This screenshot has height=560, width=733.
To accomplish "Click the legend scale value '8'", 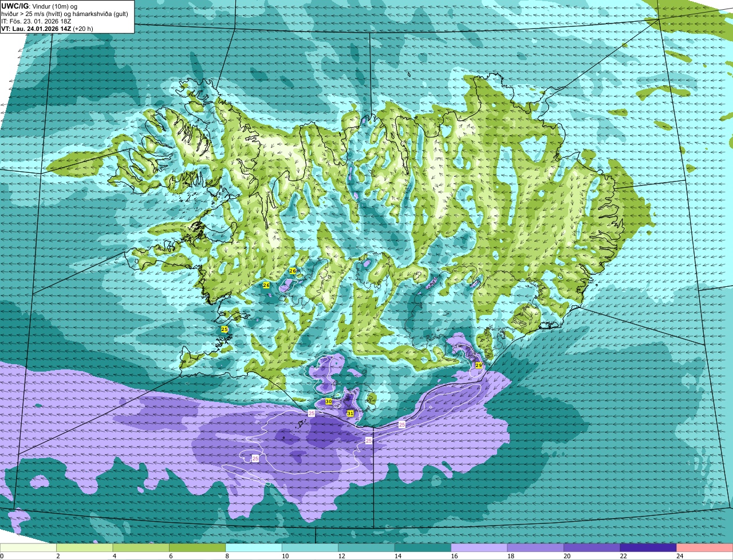I will [227, 556].
